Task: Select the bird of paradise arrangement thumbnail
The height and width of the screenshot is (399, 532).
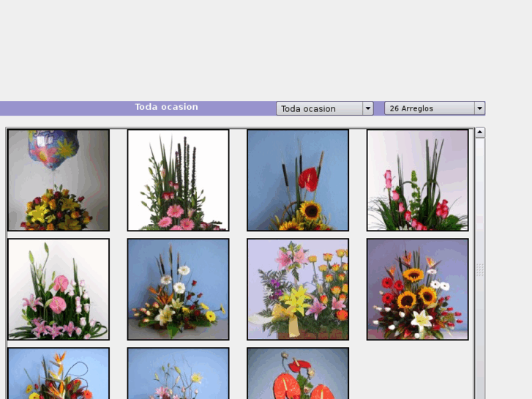Action: click(x=59, y=373)
